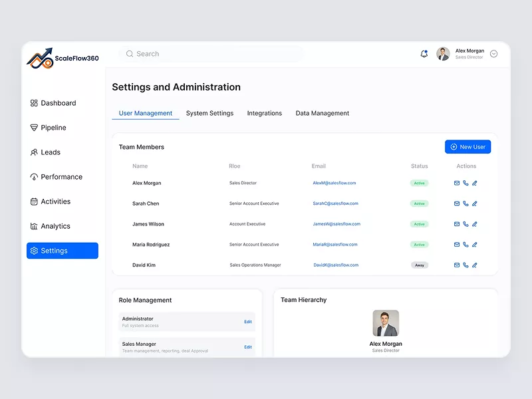Click the ScaleFlow360 logo
532x399 pixels.
pyautogui.click(x=63, y=58)
